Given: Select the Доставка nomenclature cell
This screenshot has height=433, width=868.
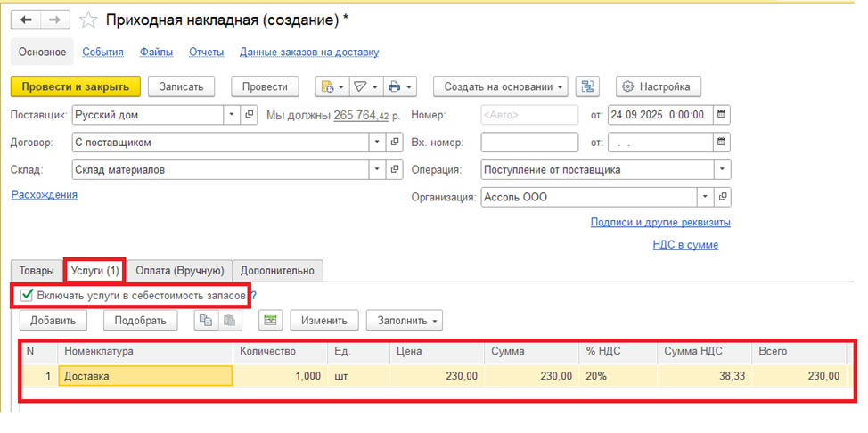Looking at the screenshot, I should pyautogui.click(x=145, y=376).
